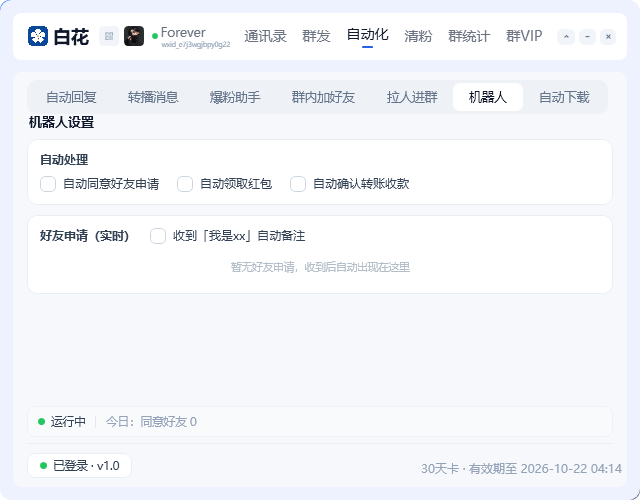Switch to 自动回复 tab
The width and height of the screenshot is (640, 500).
point(71,97)
